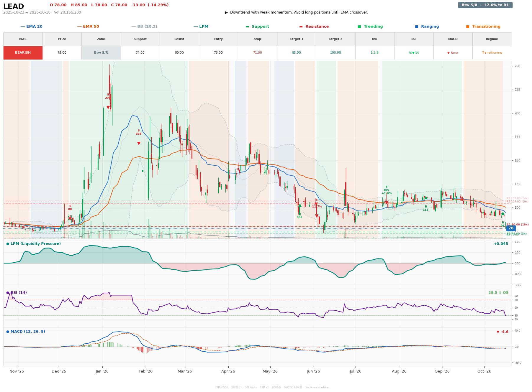Click the EMA 20 legend entry
532x392 pixels.
tap(32, 27)
